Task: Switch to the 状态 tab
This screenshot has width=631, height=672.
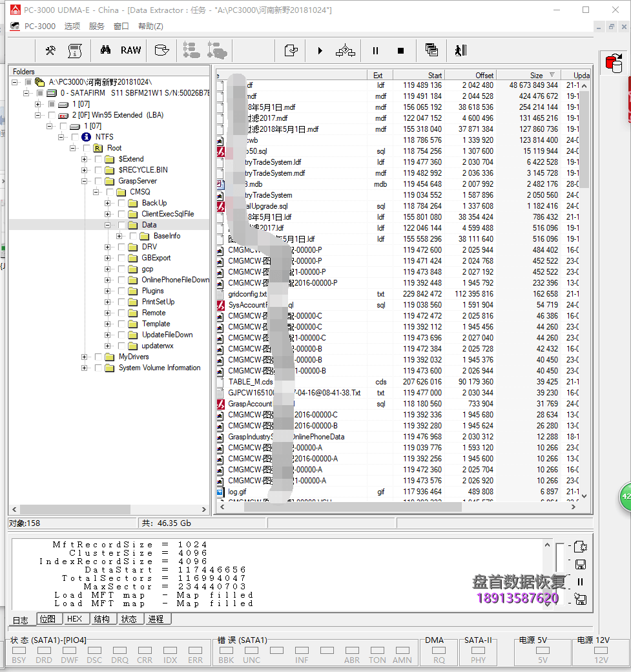Action: (129, 619)
